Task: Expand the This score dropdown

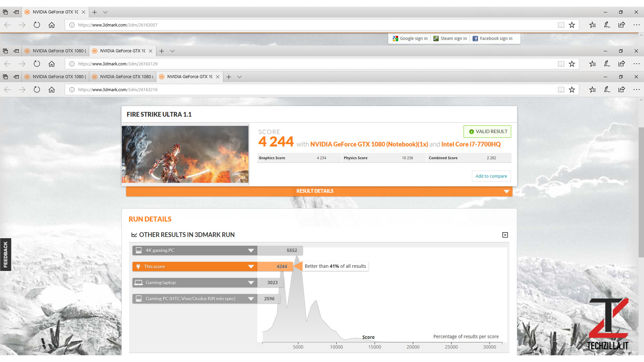Action: click(251, 266)
